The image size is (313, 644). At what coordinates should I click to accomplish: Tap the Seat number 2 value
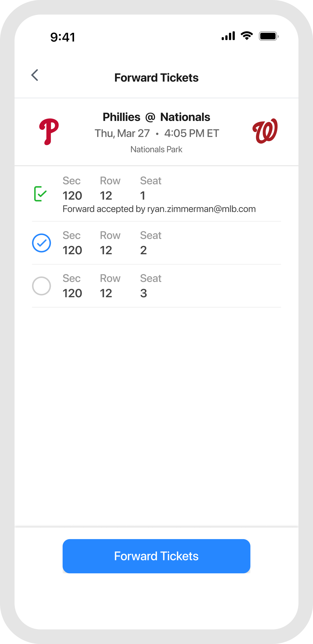tap(143, 250)
